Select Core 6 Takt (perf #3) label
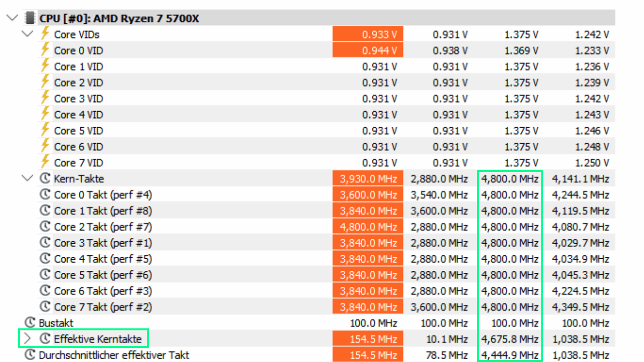644x362 pixels. pos(103,291)
